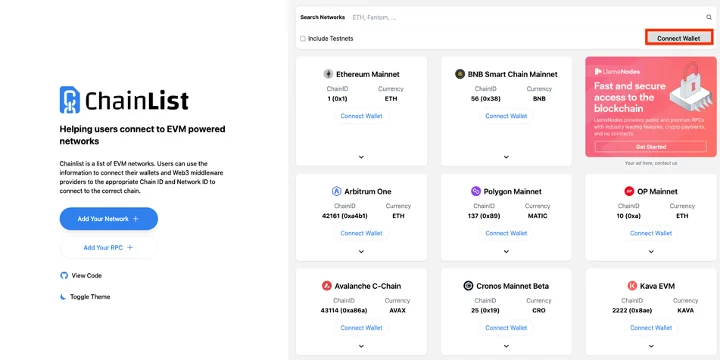The width and height of the screenshot is (720, 360).
Task: Click the OP Mainnet logo icon
Action: pyautogui.click(x=629, y=191)
